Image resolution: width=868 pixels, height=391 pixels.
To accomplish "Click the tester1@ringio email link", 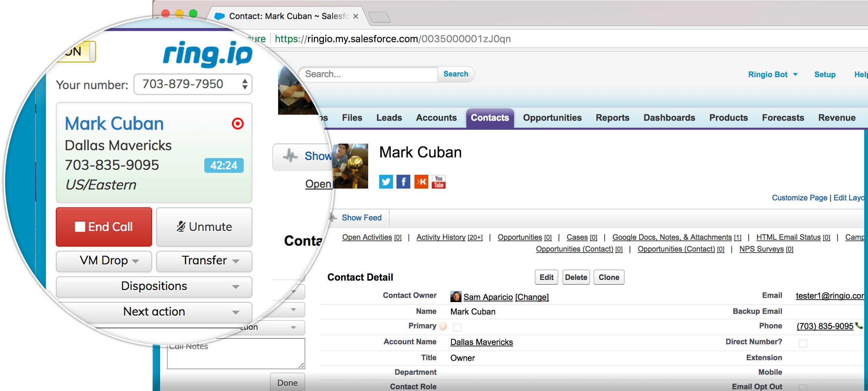I will click(830, 295).
